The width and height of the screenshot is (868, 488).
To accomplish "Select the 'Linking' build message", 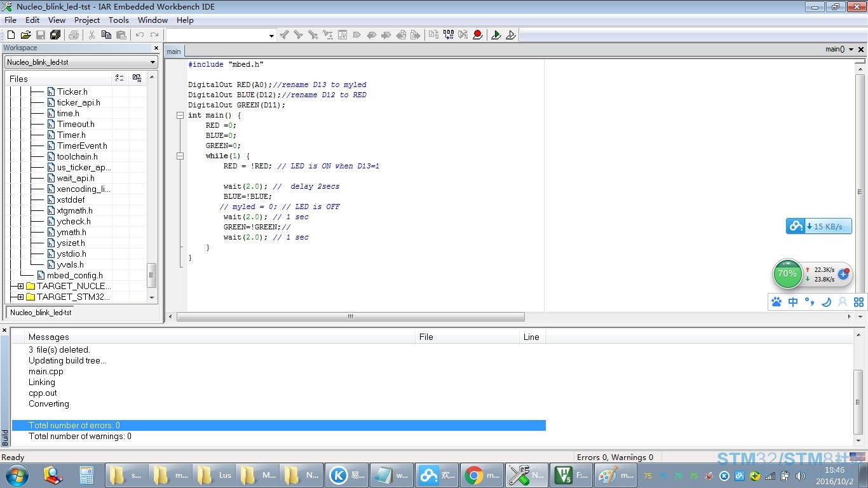I will tap(42, 382).
